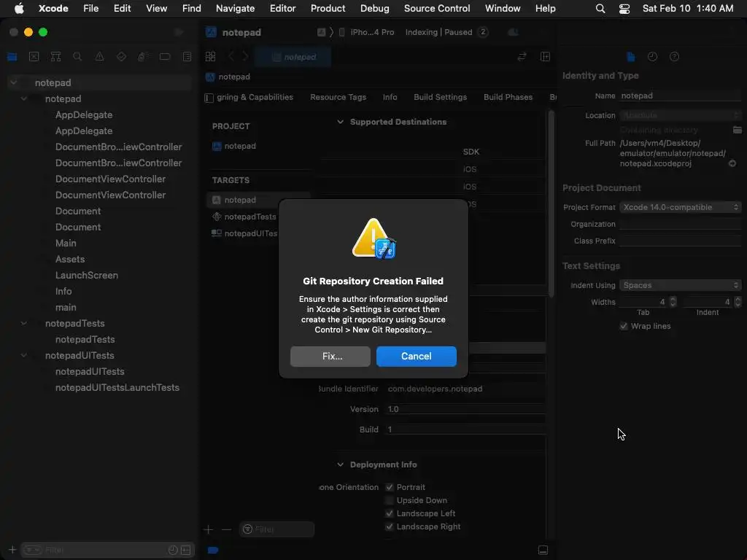Toggle the Portrait orientation checkbox

[390, 487]
